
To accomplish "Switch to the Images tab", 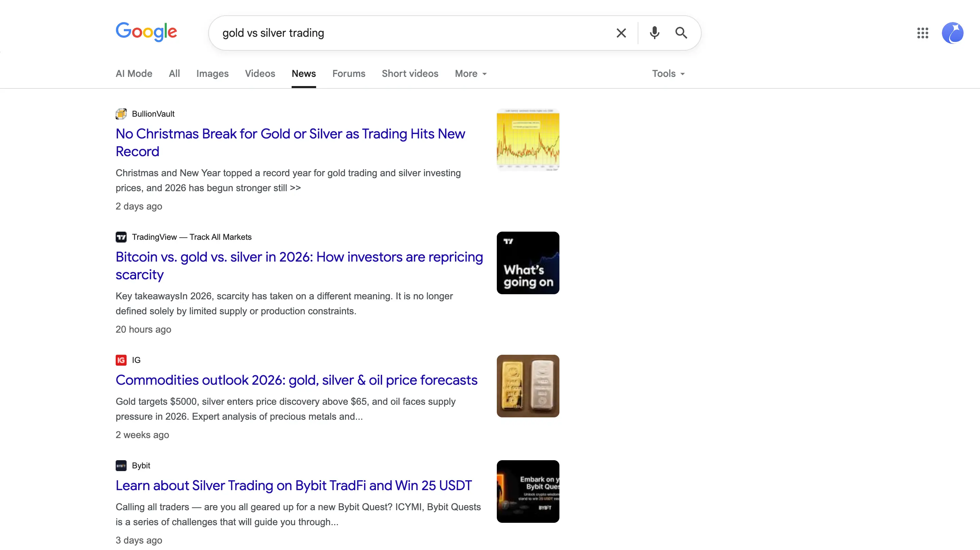I will [x=212, y=74].
